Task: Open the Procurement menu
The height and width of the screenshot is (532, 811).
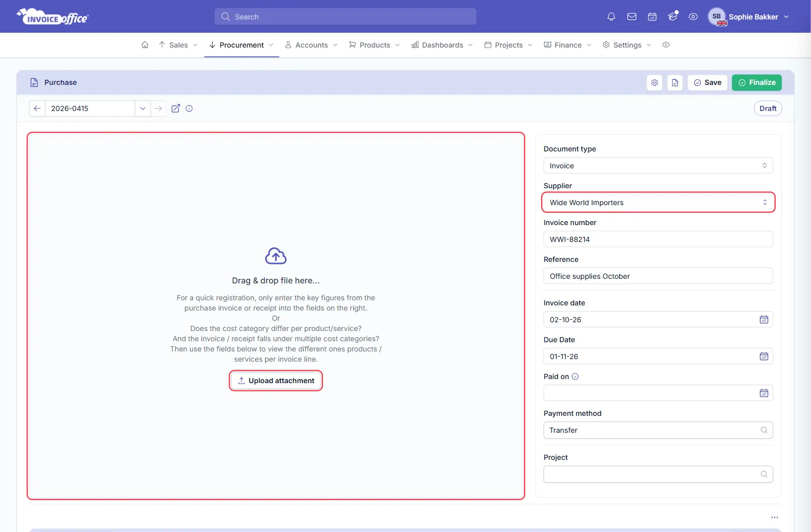Action: click(242, 45)
